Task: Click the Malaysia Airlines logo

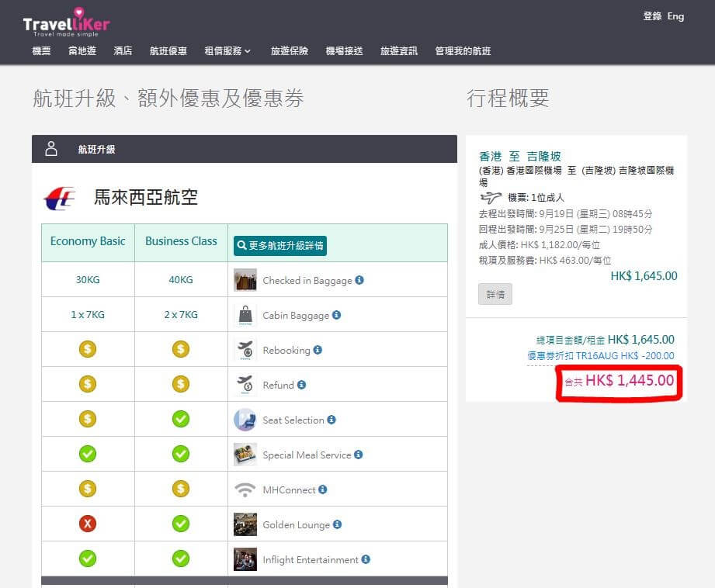Action: (60, 199)
